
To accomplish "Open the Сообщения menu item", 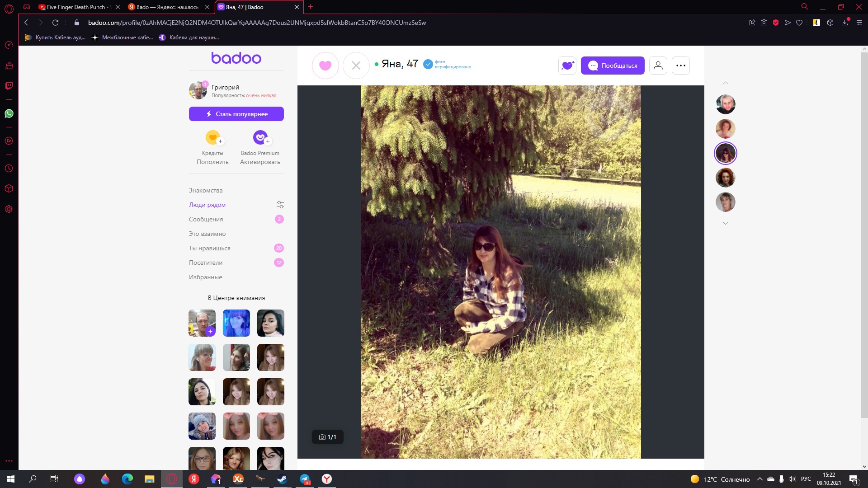I will point(206,219).
